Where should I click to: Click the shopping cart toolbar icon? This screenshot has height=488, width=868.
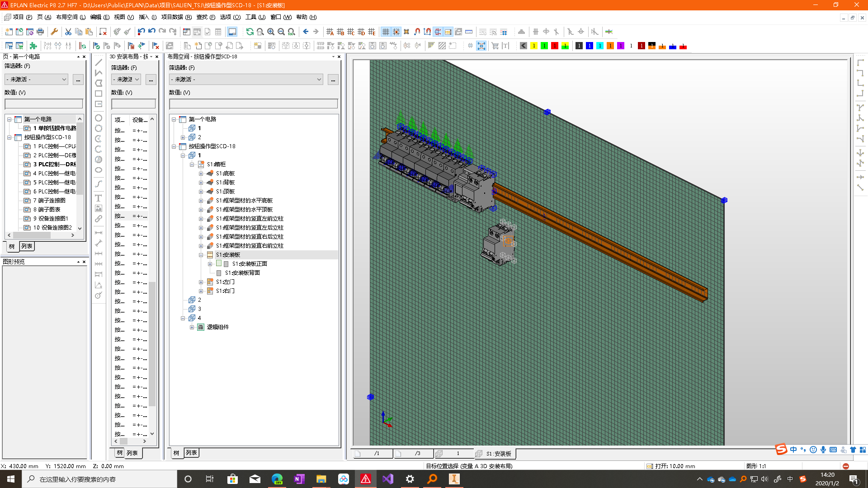click(x=495, y=46)
